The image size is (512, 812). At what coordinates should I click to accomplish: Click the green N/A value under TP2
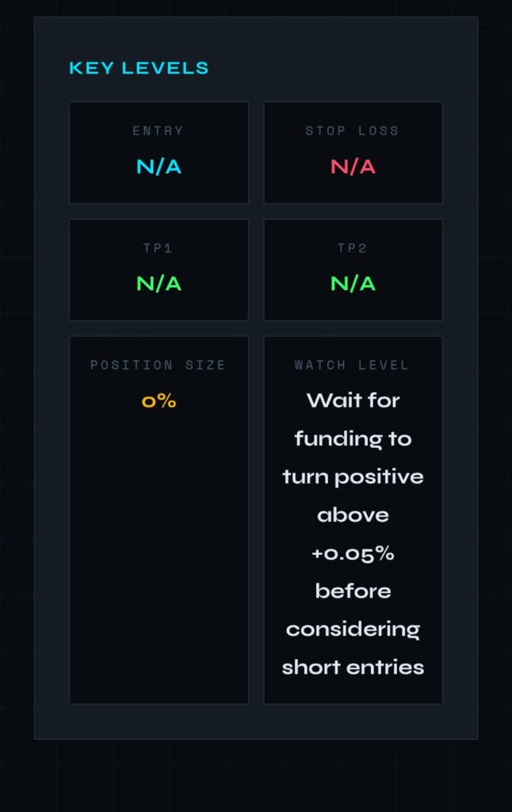[x=353, y=284]
